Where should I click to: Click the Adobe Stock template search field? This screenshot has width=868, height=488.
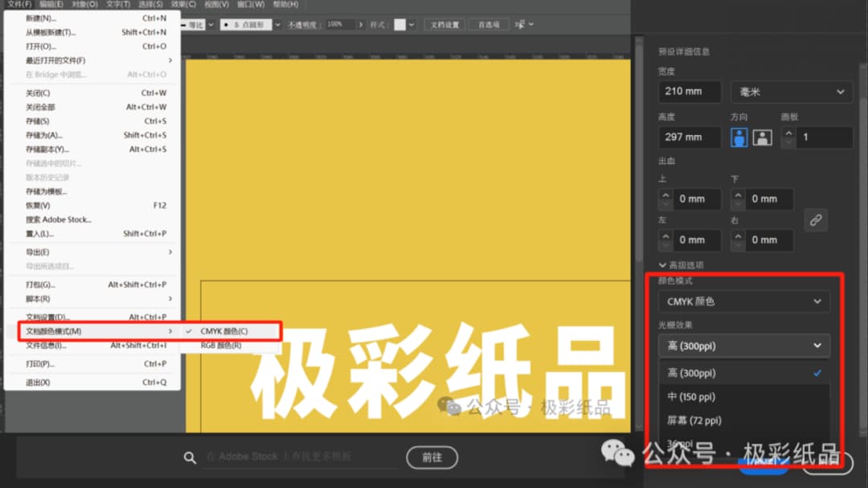pos(299,457)
